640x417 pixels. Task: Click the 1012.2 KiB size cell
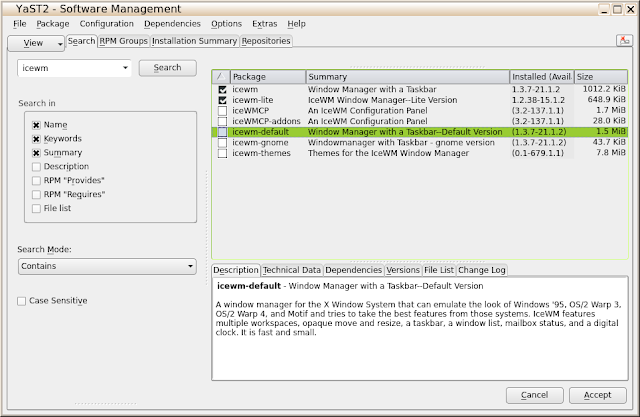(604, 89)
